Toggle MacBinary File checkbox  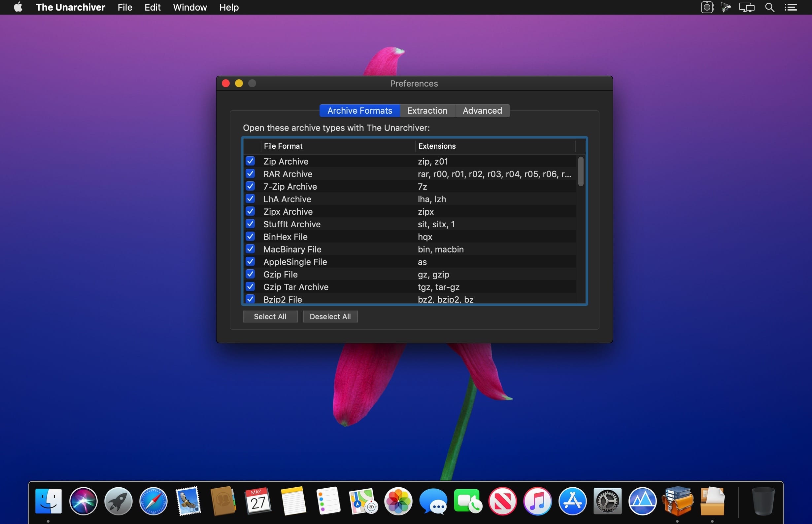250,249
